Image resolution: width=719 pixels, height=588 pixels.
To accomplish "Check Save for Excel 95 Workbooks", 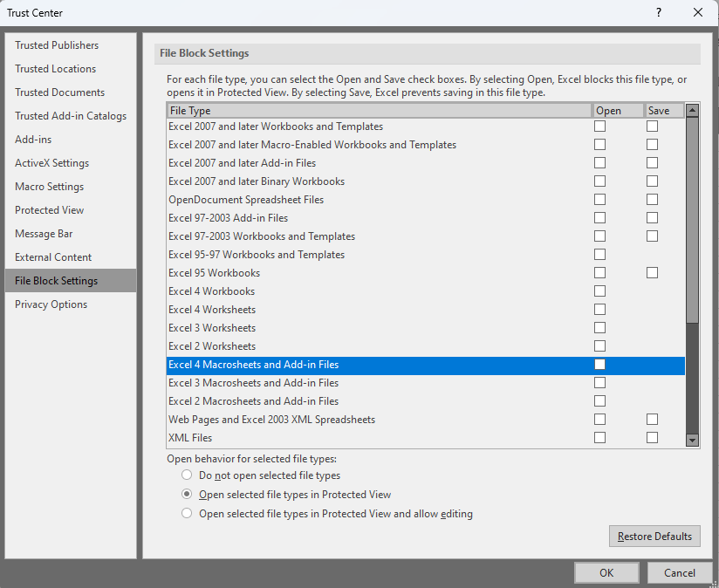I will point(652,273).
